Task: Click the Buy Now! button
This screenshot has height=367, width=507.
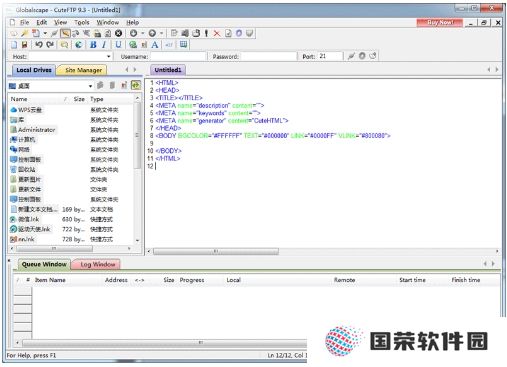Action: pyautogui.click(x=440, y=22)
